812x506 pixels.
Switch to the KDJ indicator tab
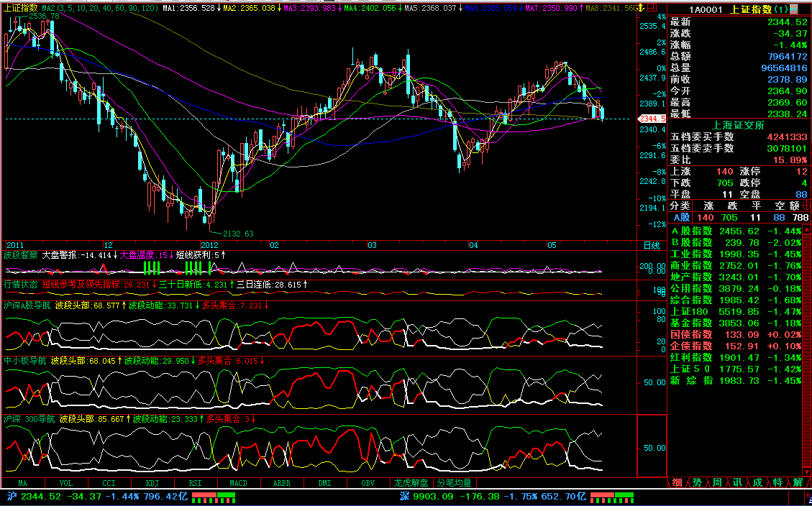(152, 483)
